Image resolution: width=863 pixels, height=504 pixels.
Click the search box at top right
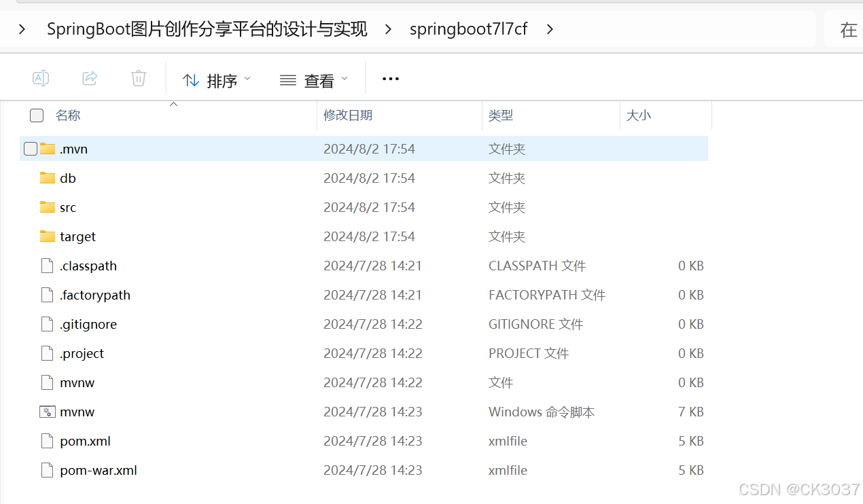843,29
